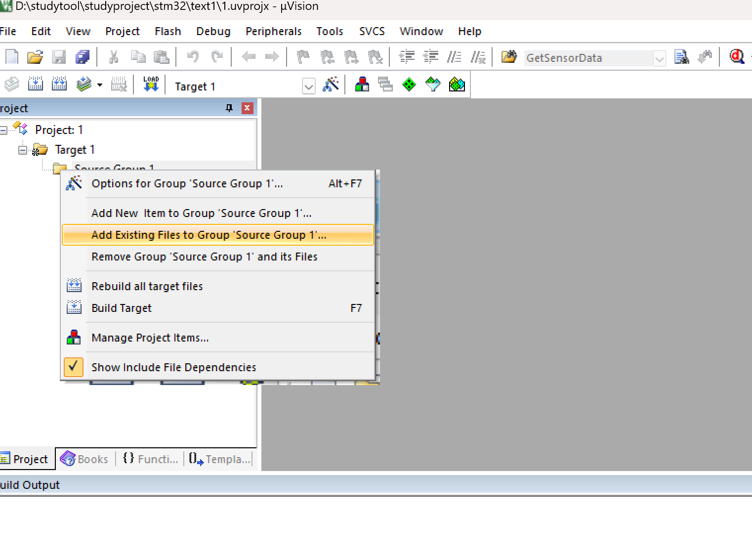This screenshot has width=752, height=560.
Task: Click the Redo arrow
Action: click(x=217, y=57)
